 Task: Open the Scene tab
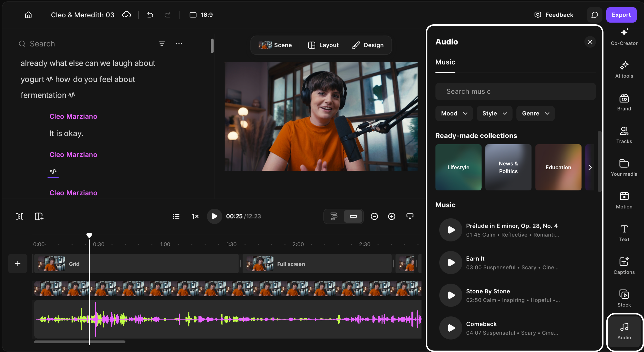(275, 45)
